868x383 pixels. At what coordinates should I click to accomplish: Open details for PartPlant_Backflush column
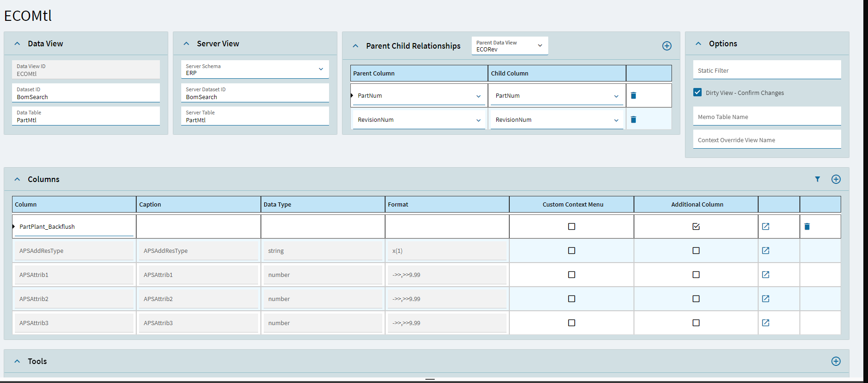[x=766, y=226]
